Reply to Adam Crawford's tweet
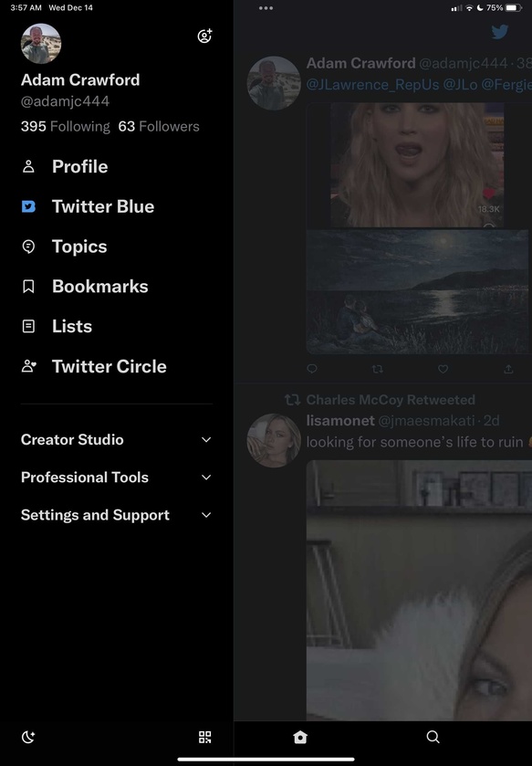Viewport: 532px width, 766px height. pyautogui.click(x=312, y=369)
